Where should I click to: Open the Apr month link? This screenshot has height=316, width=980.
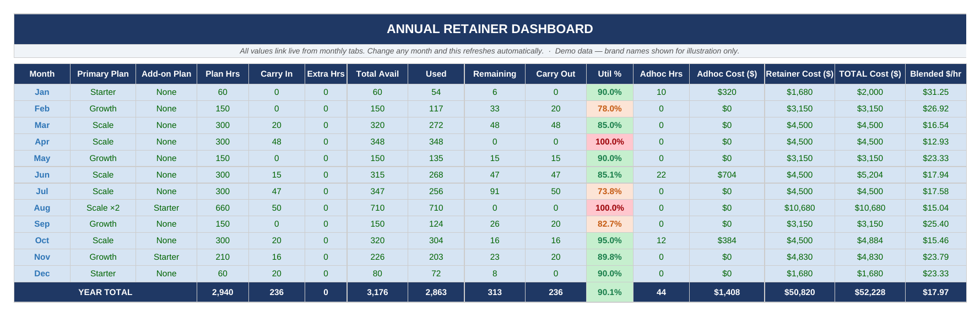click(x=42, y=142)
